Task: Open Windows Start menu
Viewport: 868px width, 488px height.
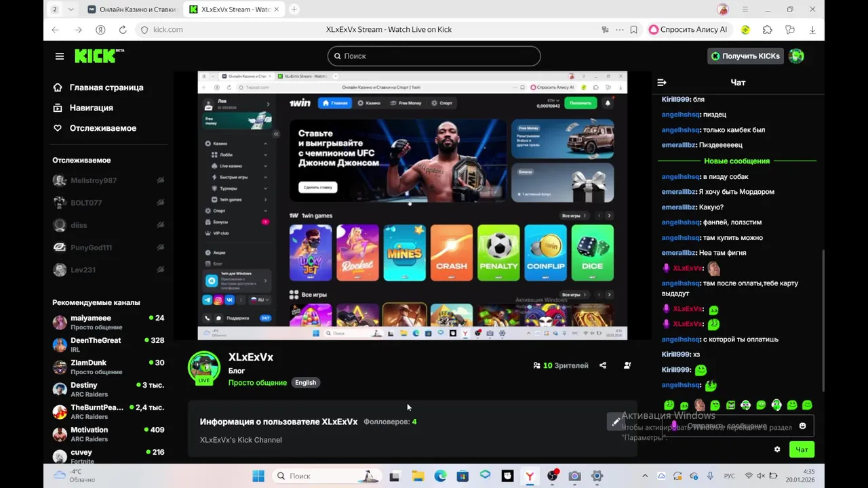Action: pos(258,476)
